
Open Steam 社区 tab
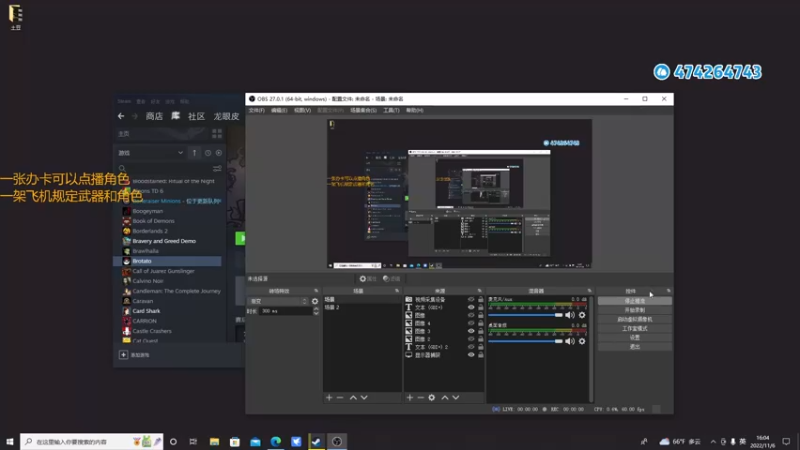click(x=196, y=116)
